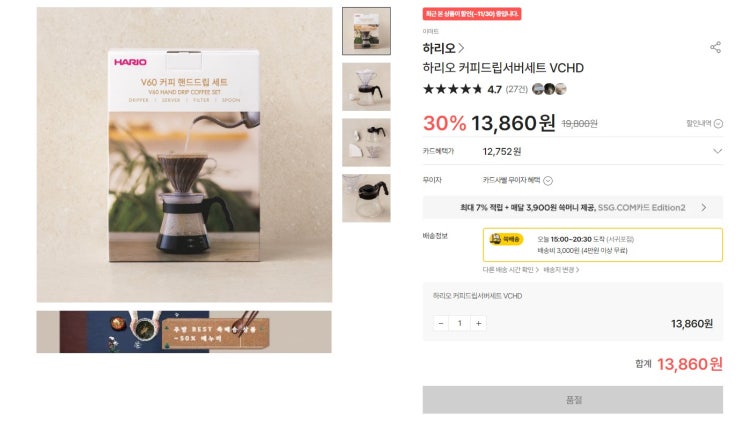Viewport: 743px width, 426px height.
Task: Click 다른 배송 시간 확인 link
Action: coord(510,270)
